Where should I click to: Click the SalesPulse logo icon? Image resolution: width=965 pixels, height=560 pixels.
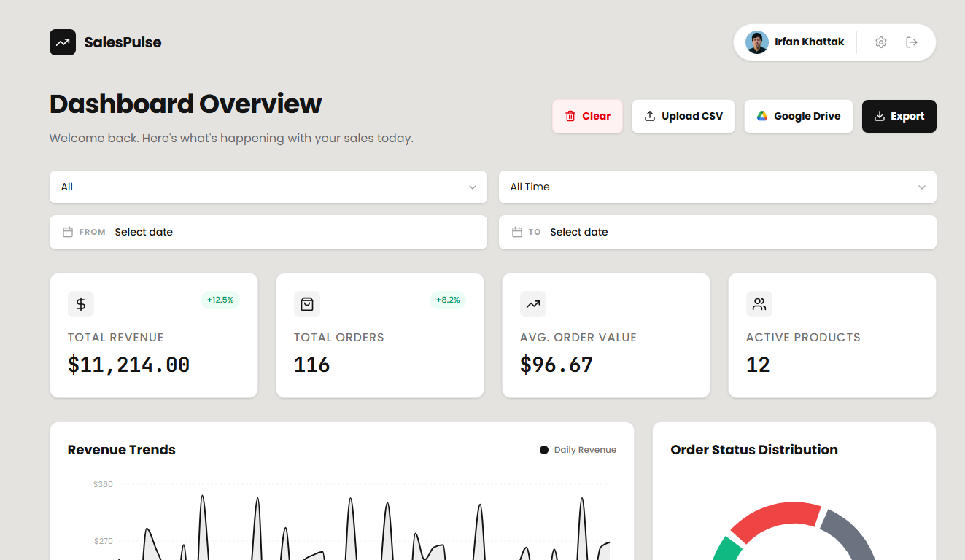point(63,42)
